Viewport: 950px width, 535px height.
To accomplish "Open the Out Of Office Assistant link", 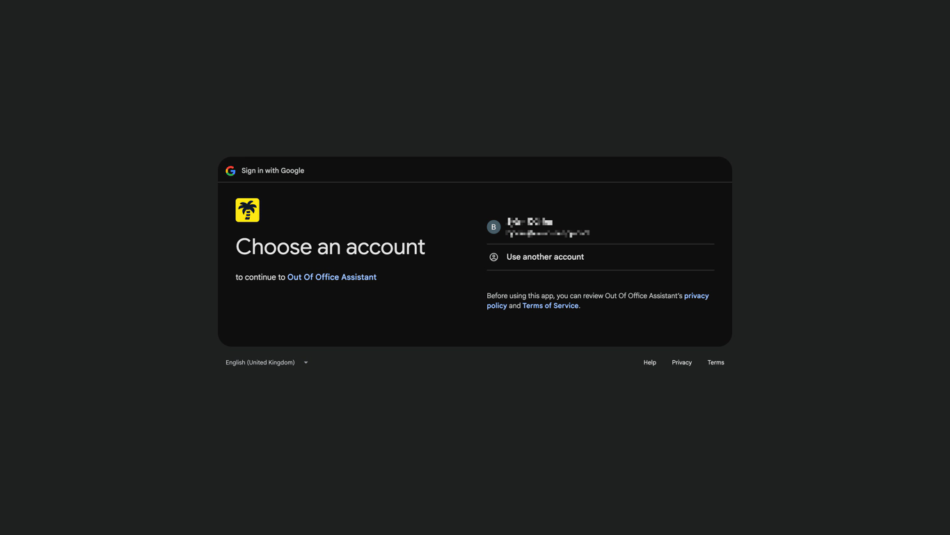I will pyautogui.click(x=331, y=277).
